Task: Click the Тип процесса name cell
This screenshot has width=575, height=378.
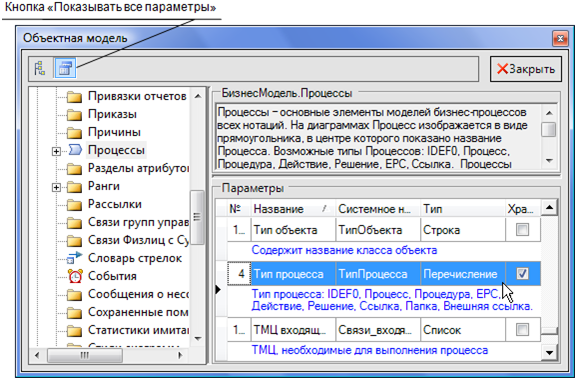Action: pos(293,274)
